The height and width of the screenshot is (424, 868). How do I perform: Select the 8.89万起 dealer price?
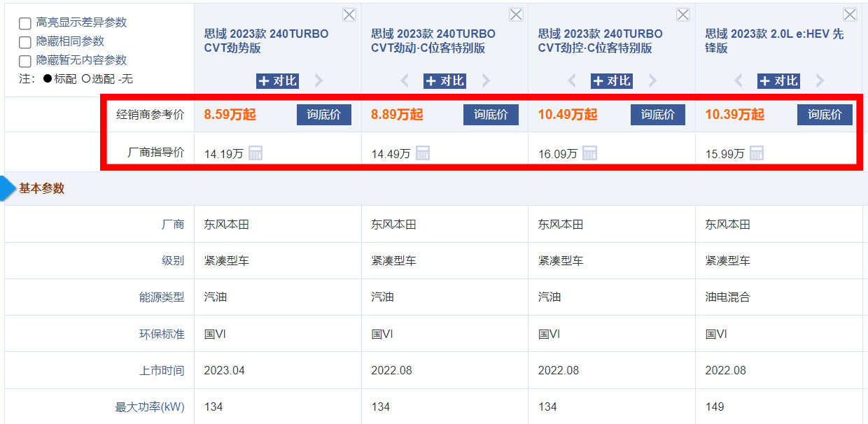[397, 115]
